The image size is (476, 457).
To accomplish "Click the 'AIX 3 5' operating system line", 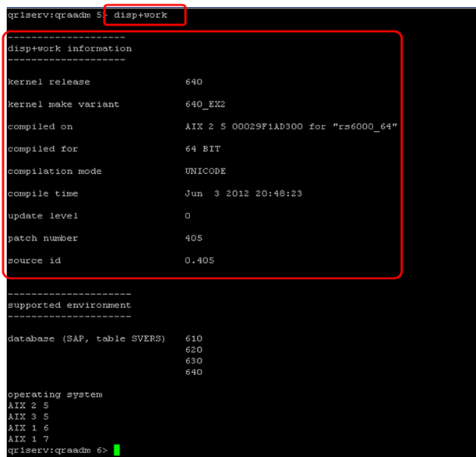I will [x=27, y=416].
